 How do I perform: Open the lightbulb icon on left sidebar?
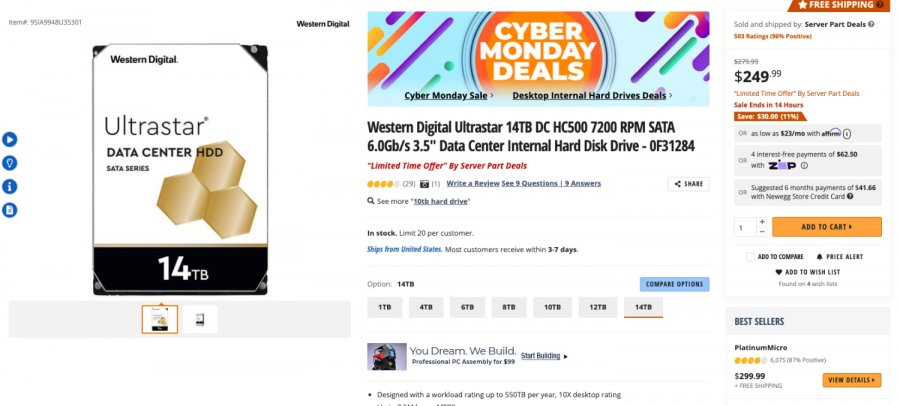(9, 163)
